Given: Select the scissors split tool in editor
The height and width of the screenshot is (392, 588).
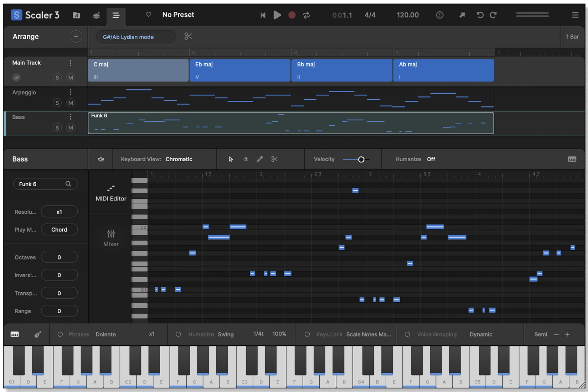Looking at the screenshot, I should click(274, 159).
